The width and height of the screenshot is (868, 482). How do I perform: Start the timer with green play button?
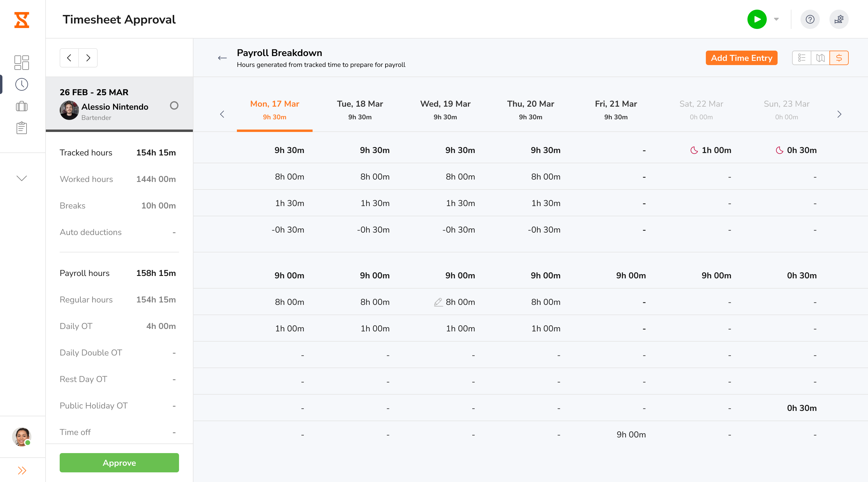point(756,19)
